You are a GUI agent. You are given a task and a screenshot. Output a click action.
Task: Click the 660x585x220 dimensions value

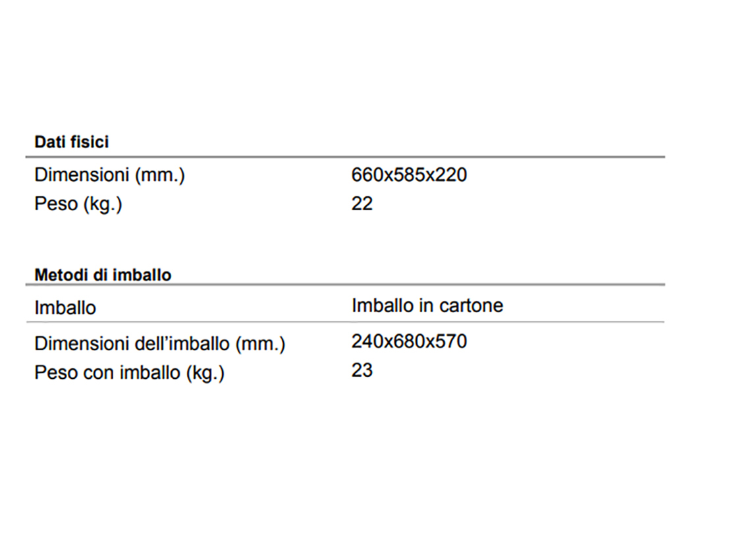pos(409,175)
